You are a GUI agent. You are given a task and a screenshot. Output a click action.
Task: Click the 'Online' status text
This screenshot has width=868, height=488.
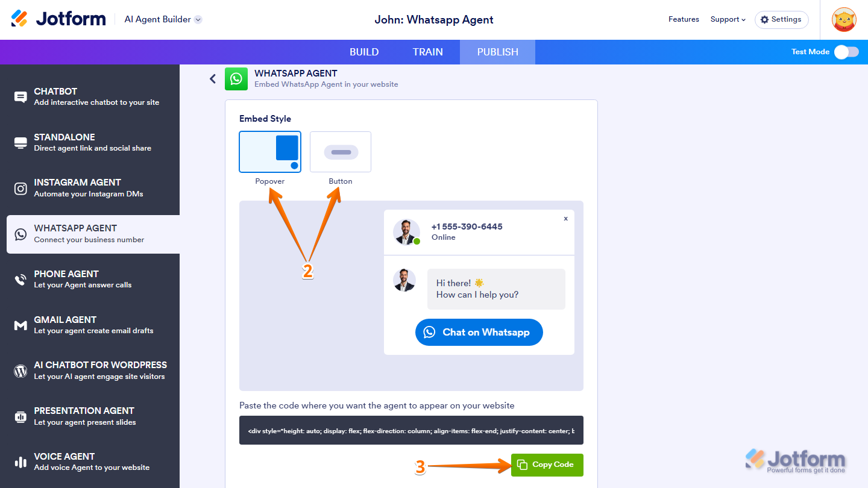[x=443, y=237]
